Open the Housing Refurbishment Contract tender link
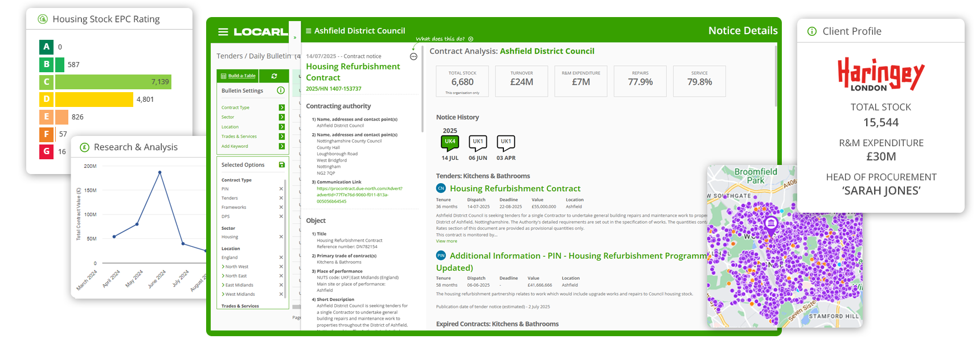 coord(515,188)
